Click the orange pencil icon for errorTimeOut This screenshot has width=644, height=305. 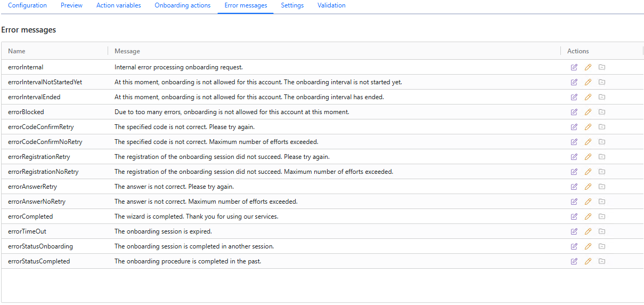(x=588, y=231)
